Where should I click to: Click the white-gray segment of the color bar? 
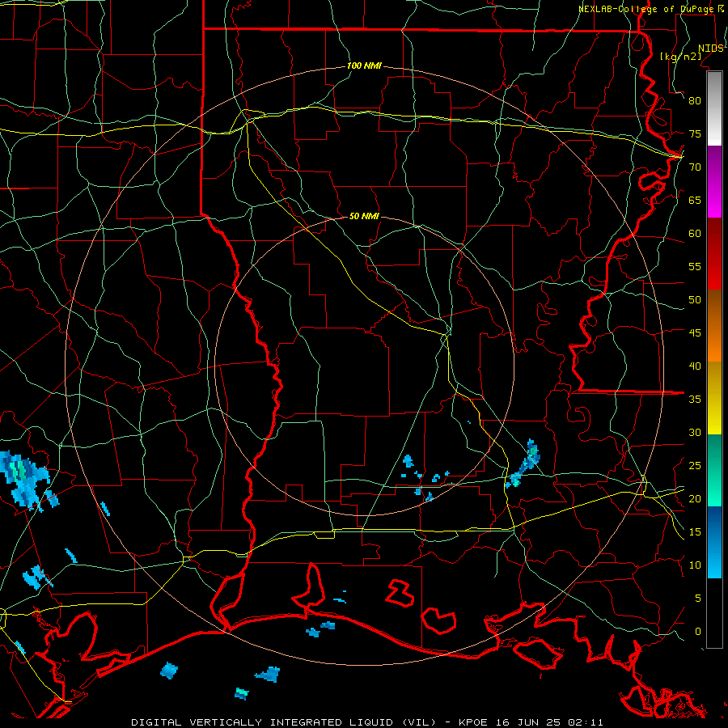[714, 109]
